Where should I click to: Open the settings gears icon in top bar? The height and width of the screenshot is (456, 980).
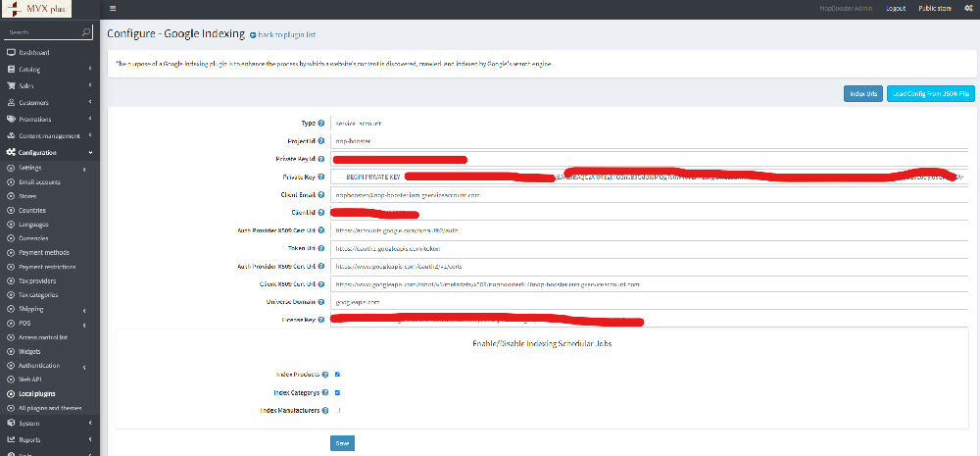tap(969, 9)
